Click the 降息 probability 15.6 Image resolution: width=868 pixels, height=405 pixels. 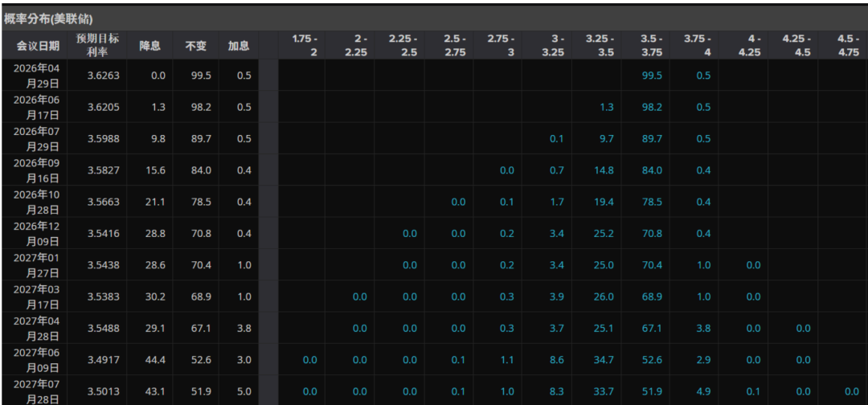(156, 170)
